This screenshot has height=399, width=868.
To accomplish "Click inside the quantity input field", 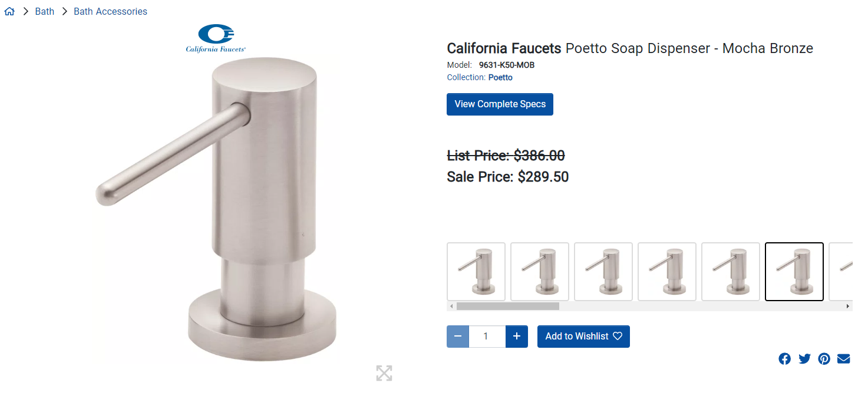I will [x=487, y=336].
